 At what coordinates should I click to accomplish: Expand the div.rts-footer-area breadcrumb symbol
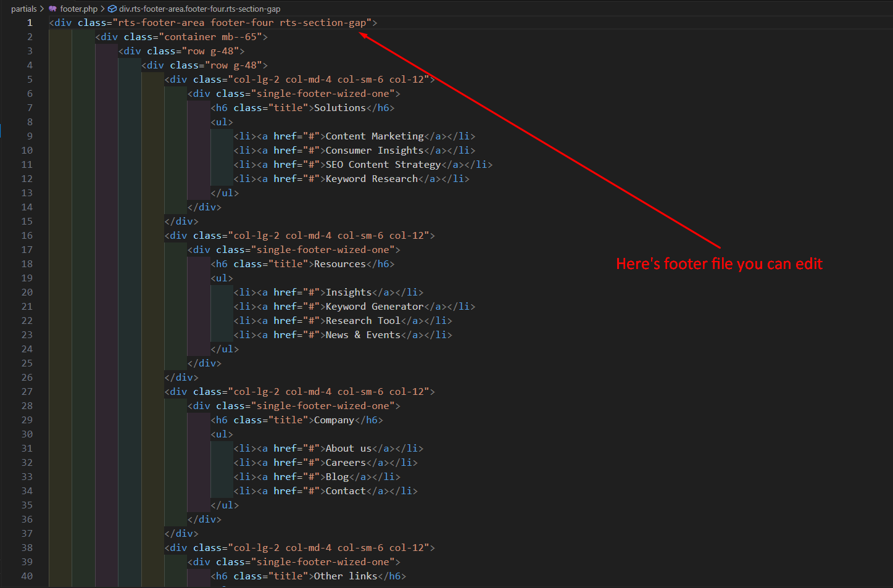199,9
